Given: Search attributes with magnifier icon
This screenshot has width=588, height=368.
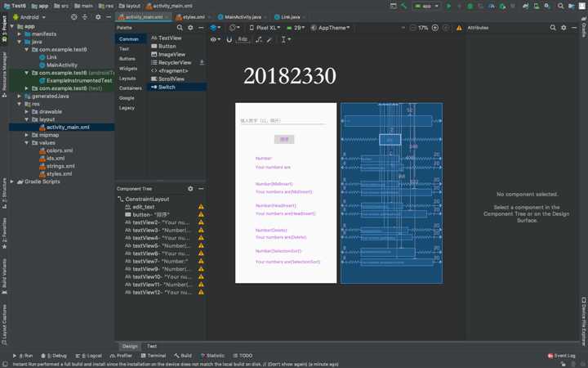Looking at the screenshot, I should [x=553, y=28].
